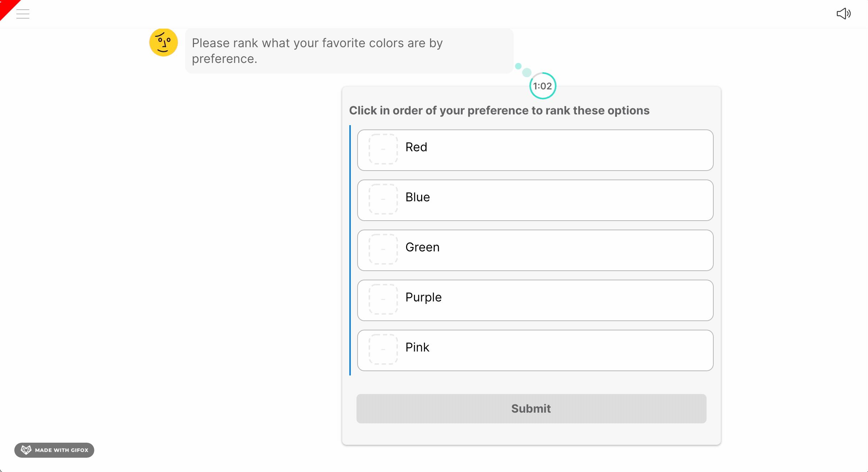Click the ranking instructions heading
Screen dimensions: 868x472
[x=499, y=110]
